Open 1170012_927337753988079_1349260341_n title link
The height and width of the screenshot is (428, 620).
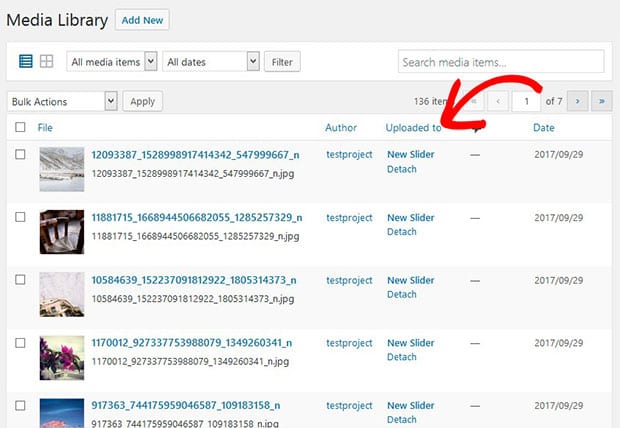pos(192,343)
